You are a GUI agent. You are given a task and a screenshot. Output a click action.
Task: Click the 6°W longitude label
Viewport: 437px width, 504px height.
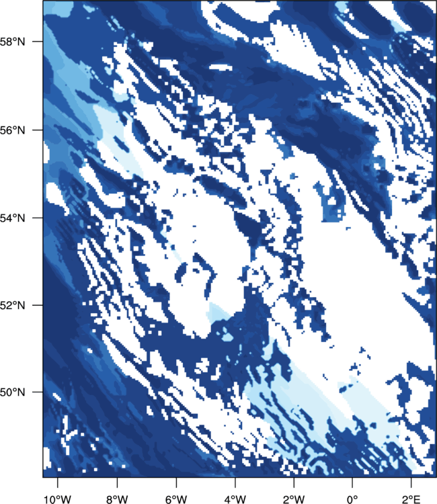click(176, 499)
